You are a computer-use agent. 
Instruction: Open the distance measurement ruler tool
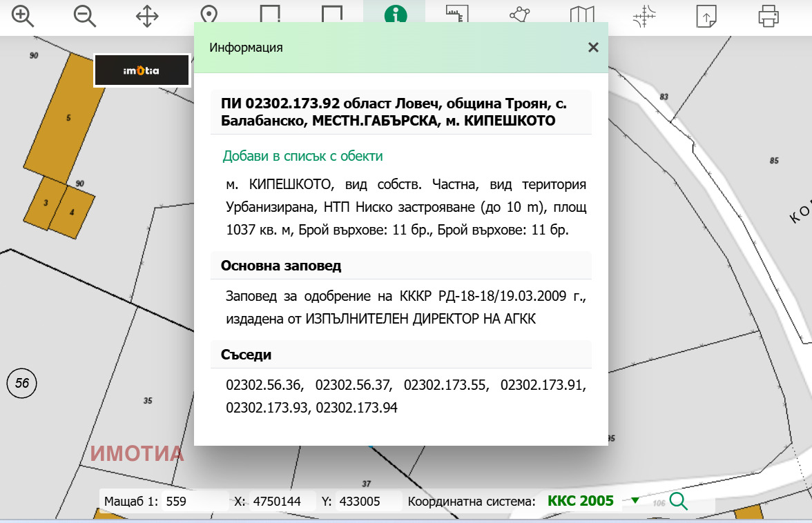click(457, 15)
